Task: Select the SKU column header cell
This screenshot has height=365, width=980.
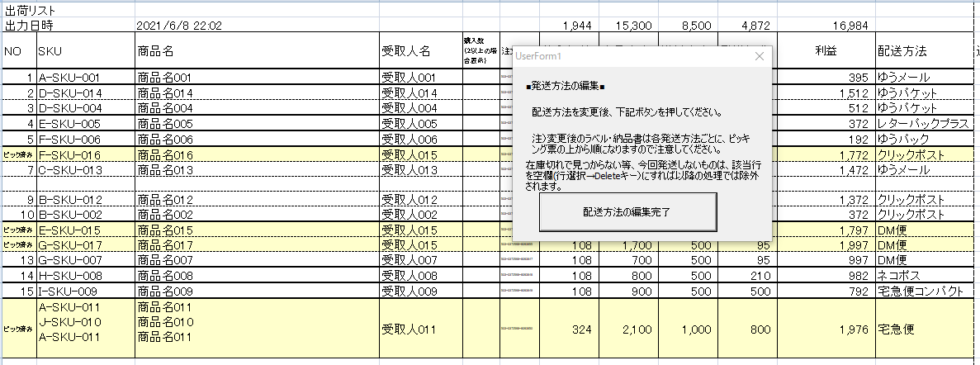Action: (50, 51)
